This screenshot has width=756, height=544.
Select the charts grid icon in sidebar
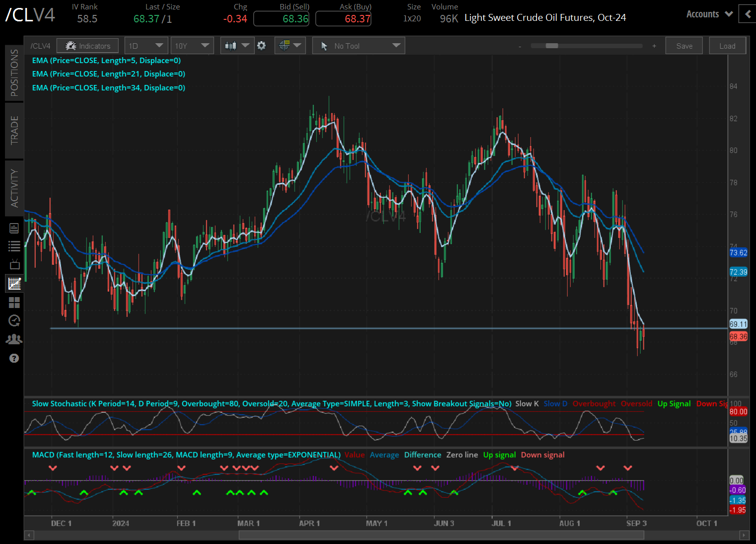[x=14, y=284]
